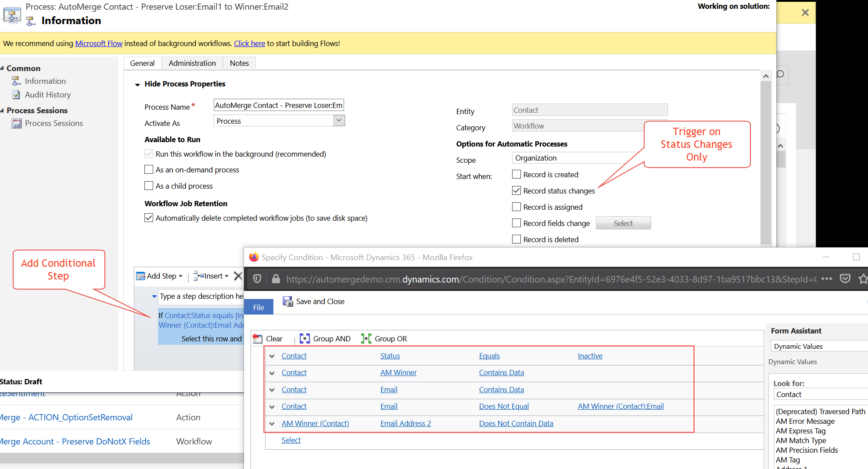Delete the selected step with the X icon
The height and width of the screenshot is (469, 868).
238,276
